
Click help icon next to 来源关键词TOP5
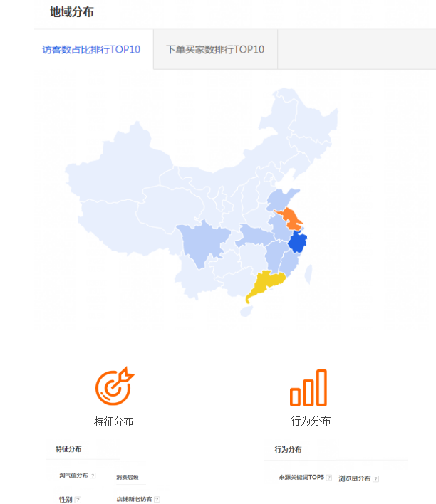tap(329, 478)
